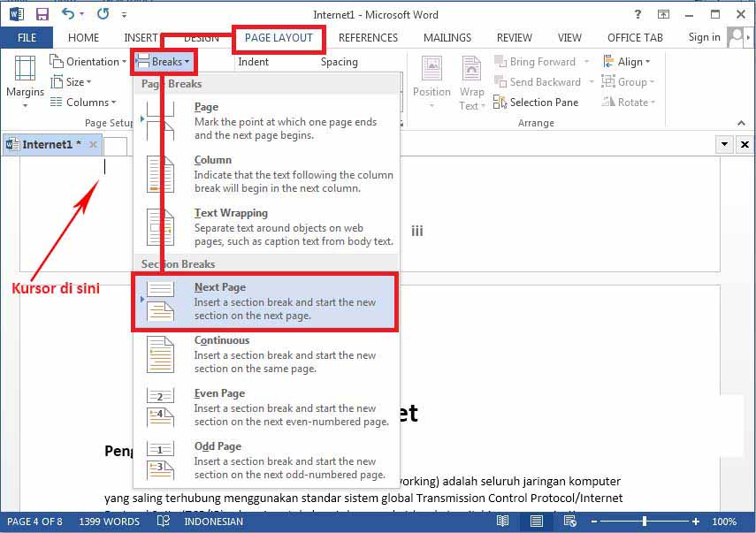Expand Send Backward dropdown arrow
This screenshot has width=756, height=533.
[592, 82]
